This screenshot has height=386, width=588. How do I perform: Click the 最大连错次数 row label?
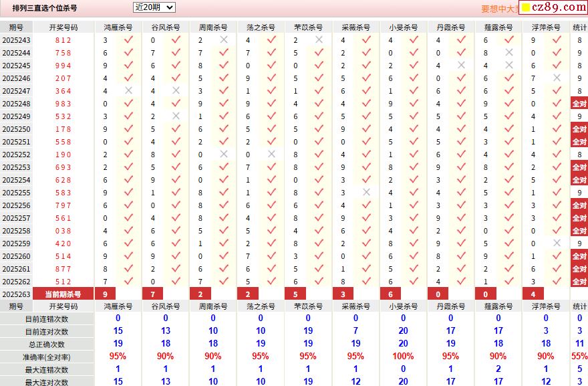(47, 370)
